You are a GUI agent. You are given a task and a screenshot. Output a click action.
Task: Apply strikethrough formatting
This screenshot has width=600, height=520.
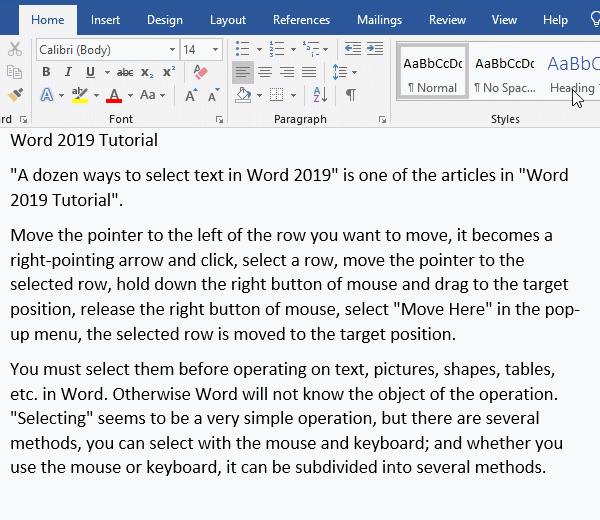click(x=125, y=72)
